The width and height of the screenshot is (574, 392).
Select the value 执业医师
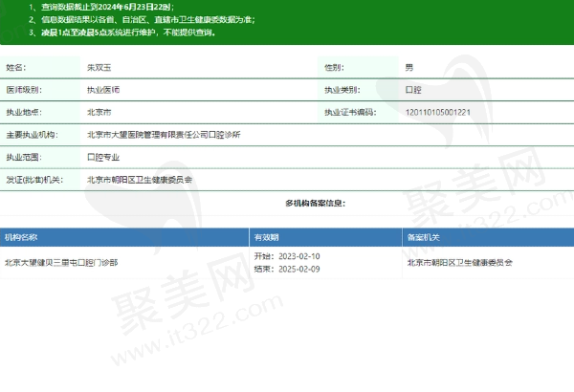[x=103, y=90]
